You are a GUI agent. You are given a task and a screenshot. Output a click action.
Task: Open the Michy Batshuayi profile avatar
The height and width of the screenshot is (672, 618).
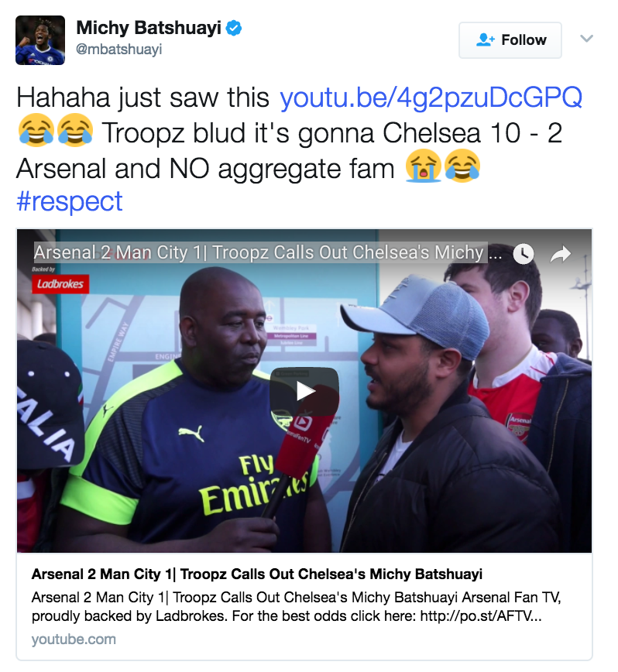[x=40, y=40]
